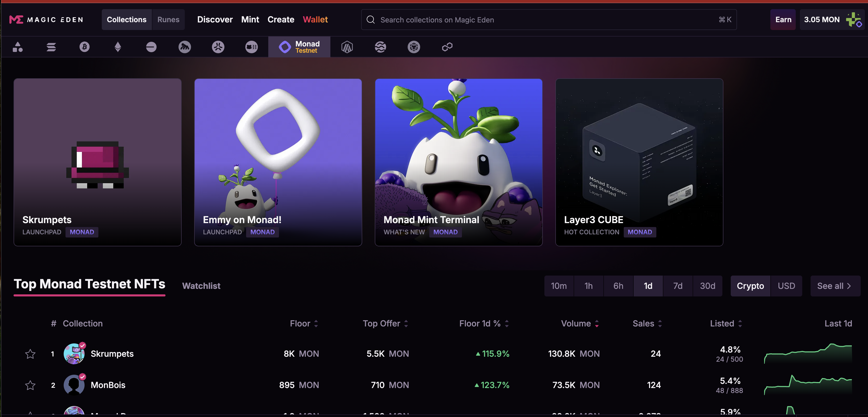Screen dimensions: 868x417
Task: Select the Bitcoin chain icon
Action: coord(84,47)
